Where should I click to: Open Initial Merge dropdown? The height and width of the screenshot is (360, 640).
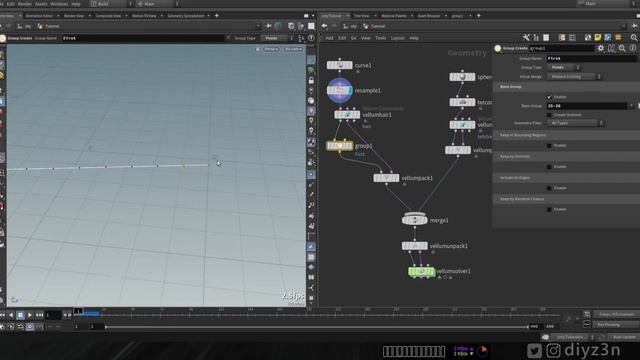[574, 77]
